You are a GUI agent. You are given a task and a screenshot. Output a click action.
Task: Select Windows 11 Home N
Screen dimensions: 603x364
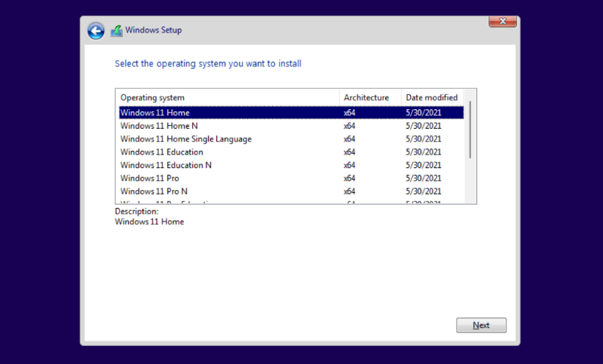[159, 126]
